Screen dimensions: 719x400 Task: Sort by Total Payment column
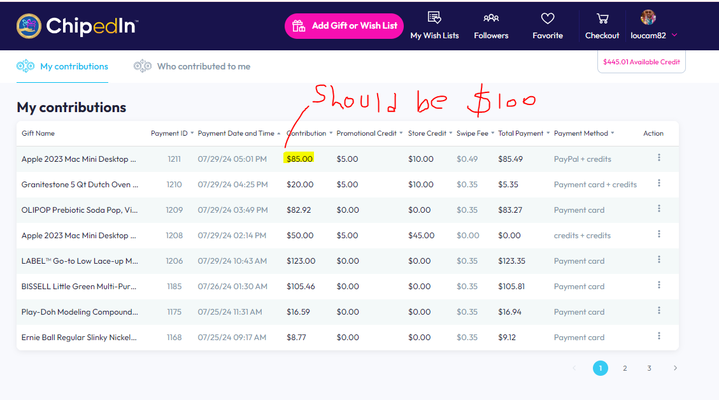pos(524,133)
